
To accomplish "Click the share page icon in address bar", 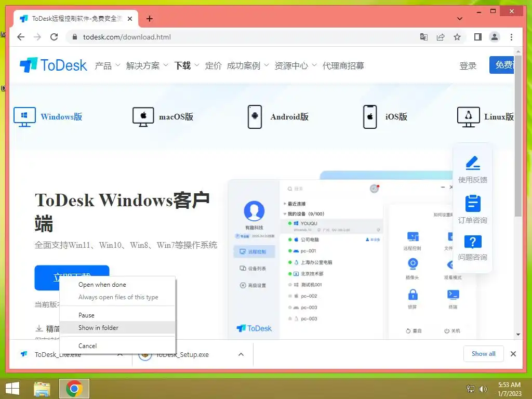I will (441, 37).
